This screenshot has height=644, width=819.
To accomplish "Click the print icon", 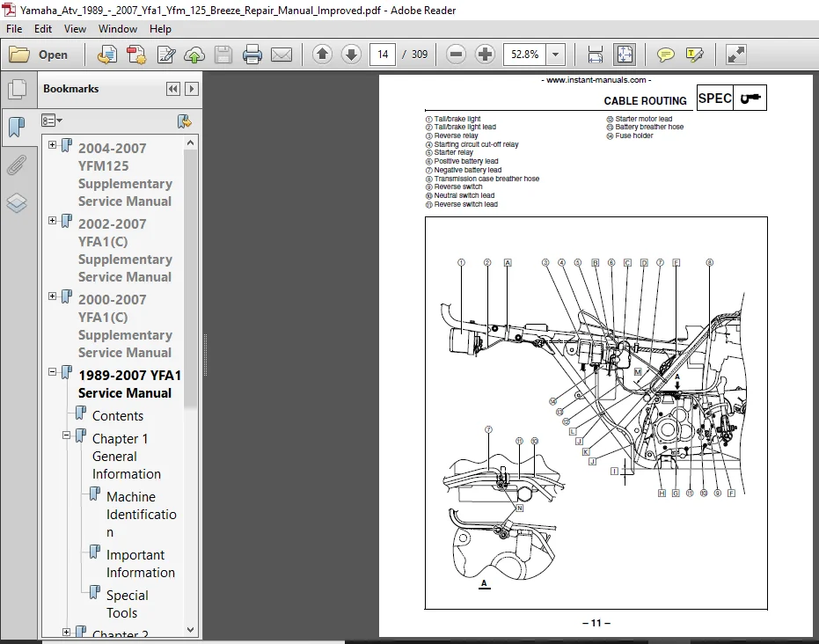I will [252, 55].
